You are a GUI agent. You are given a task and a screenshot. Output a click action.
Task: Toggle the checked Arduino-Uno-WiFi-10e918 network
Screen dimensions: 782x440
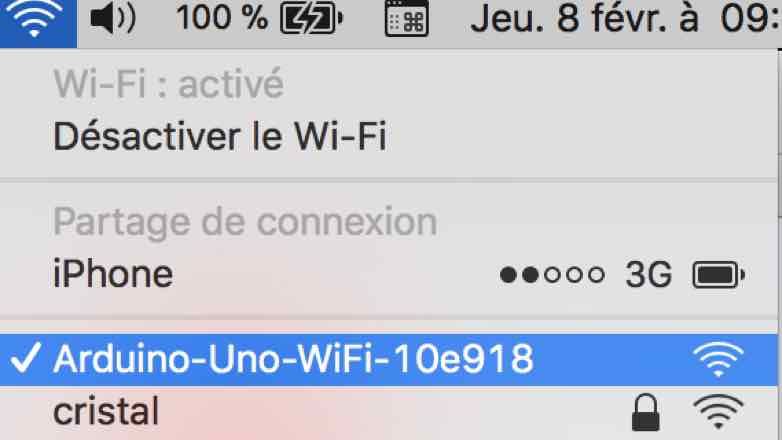pos(389,360)
